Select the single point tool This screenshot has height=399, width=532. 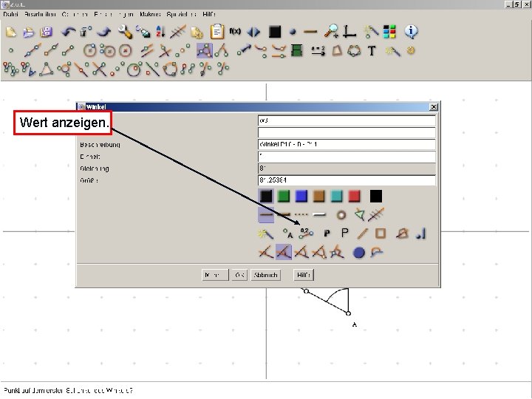(11, 50)
